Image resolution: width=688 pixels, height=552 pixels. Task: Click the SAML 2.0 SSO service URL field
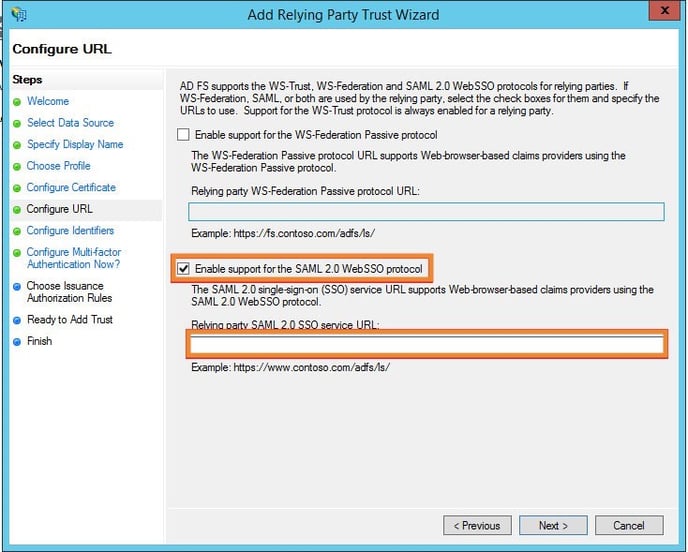pyautogui.click(x=426, y=345)
